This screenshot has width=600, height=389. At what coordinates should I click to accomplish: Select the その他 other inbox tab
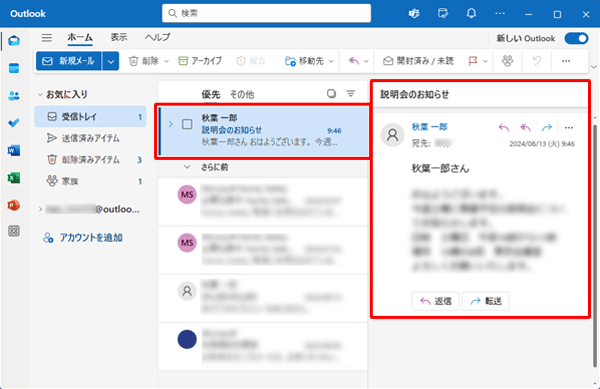pos(242,94)
